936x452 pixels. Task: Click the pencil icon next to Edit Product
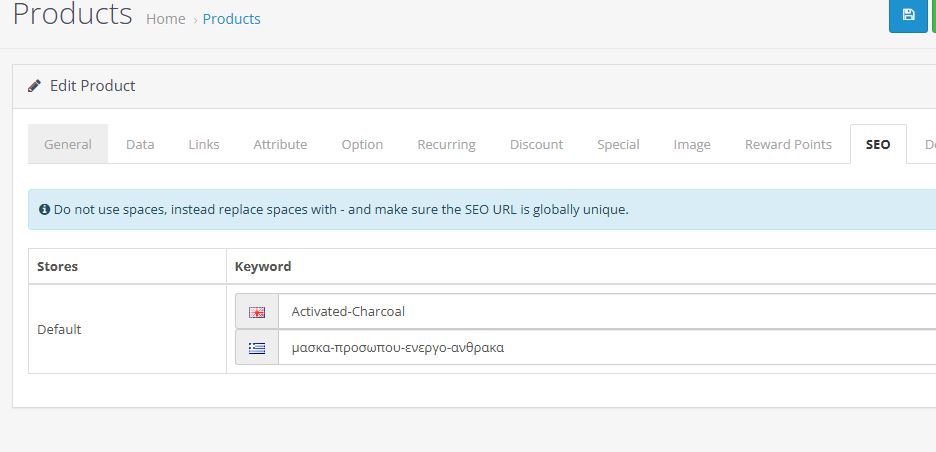pyautogui.click(x=35, y=85)
